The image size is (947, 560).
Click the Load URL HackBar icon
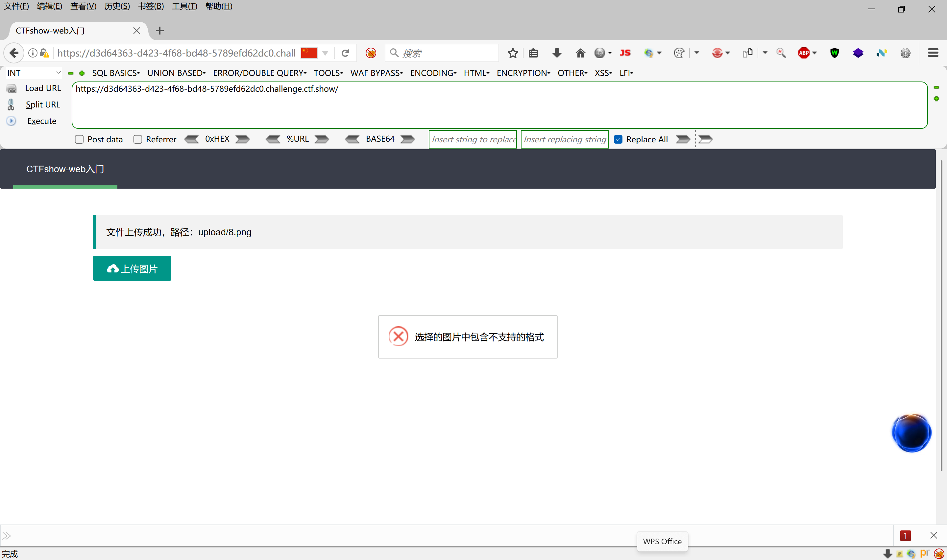[x=11, y=89]
